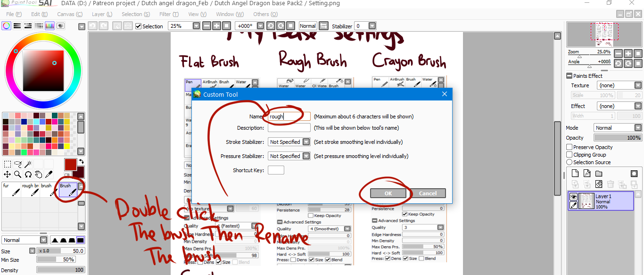Open the Texture dropdown in Paints Effect
644x275 pixels.
pyautogui.click(x=638, y=85)
